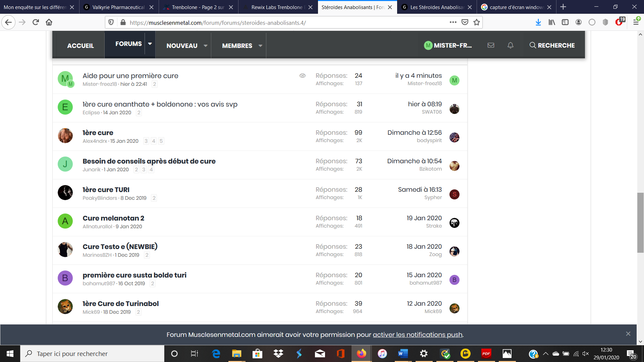
Task: Open the notifications bell icon
Action: point(510,45)
